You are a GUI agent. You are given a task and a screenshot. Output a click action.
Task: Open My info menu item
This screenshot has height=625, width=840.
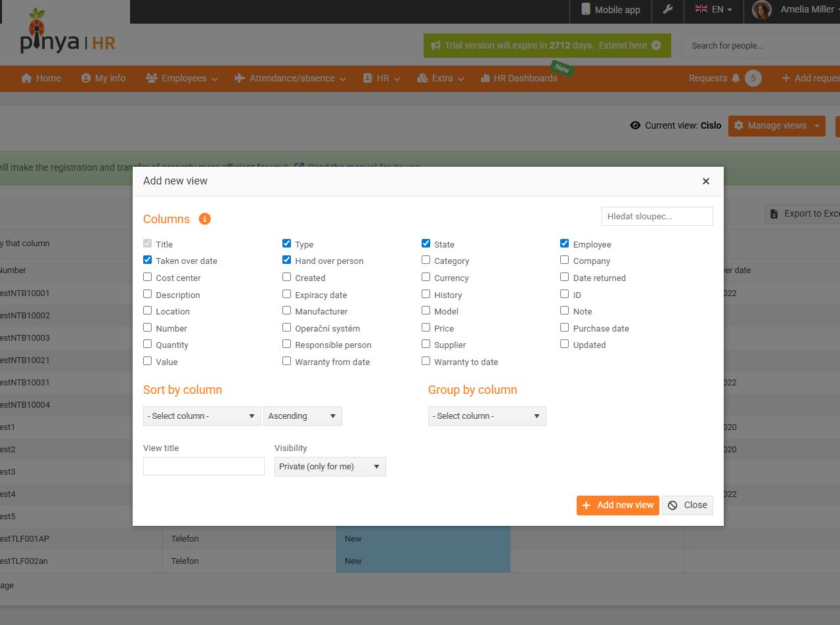point(103,78)
